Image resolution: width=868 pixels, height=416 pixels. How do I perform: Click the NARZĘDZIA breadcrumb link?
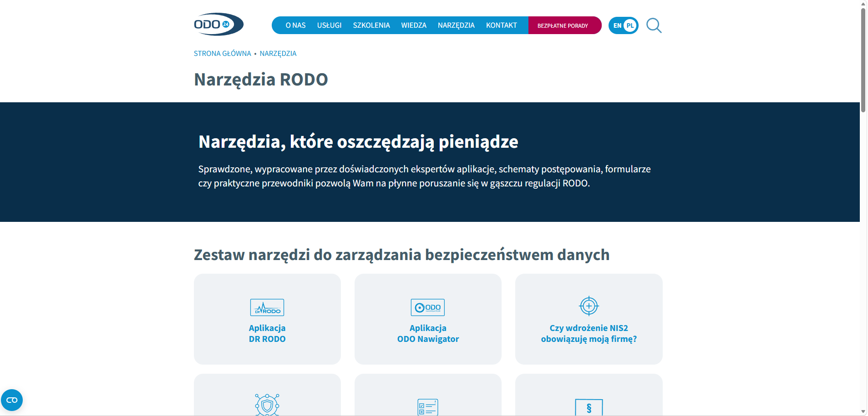[x=278, y=53]
